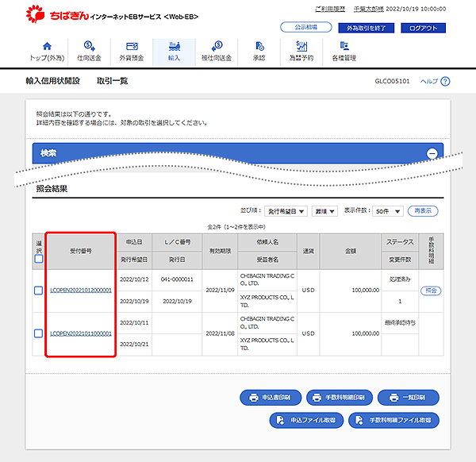Screen dimensions: 476x462
Task: Click the 再表示 redisplay button
Action: tap(423, 211)
